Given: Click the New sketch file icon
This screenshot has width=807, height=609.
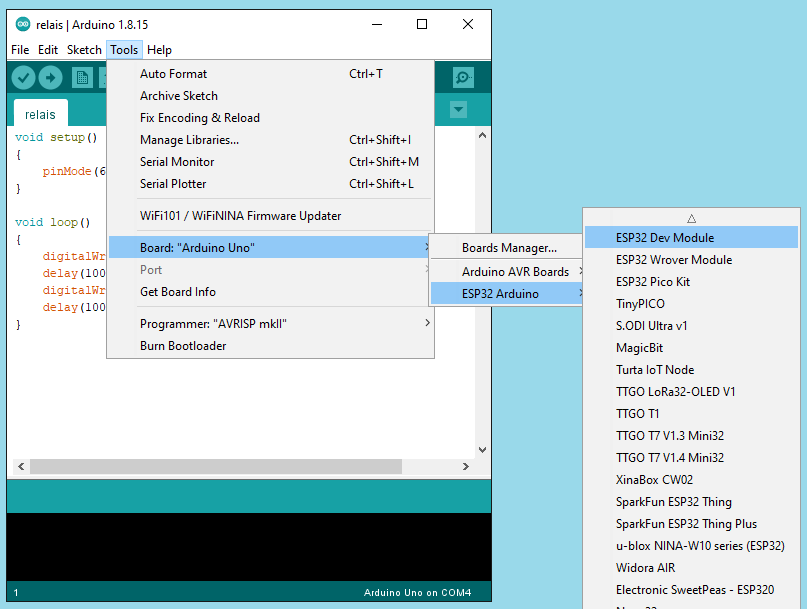Looking at the screenshot, I should pyautogui.click(x=82, y=78).
